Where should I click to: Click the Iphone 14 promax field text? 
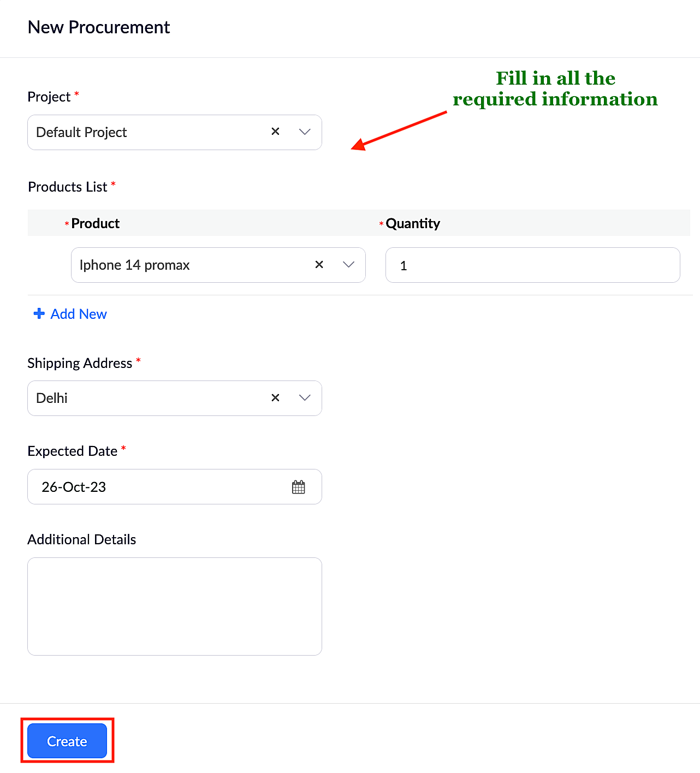click(x=134, y=265)
